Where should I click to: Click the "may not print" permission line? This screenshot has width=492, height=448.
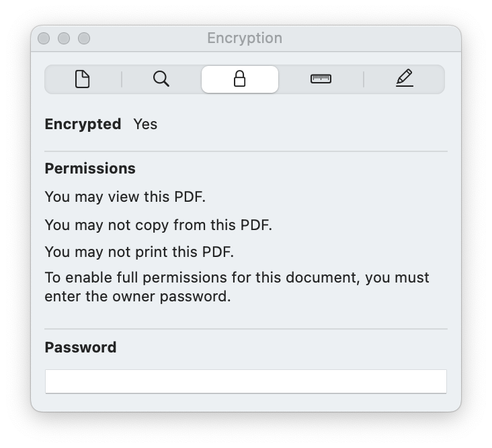pyautogui.click(x=139, y=252)
